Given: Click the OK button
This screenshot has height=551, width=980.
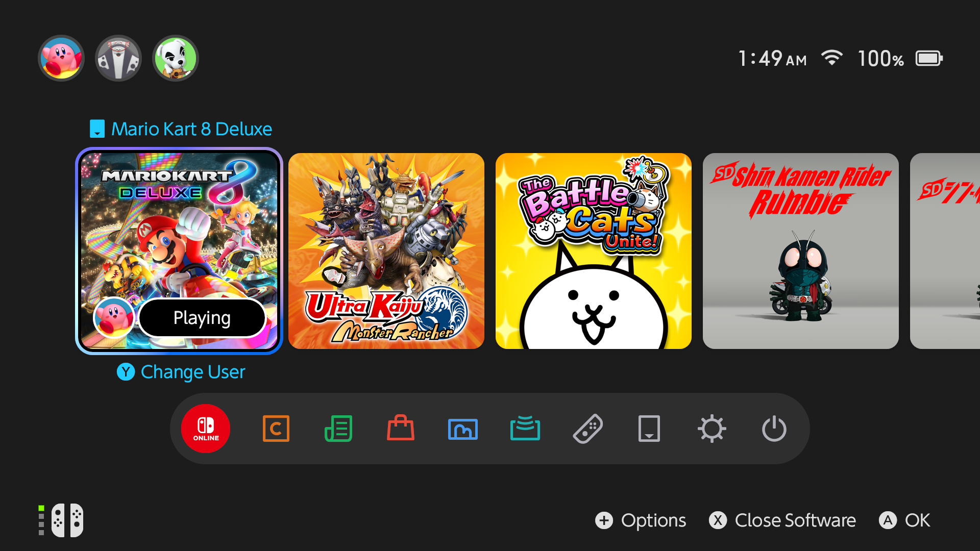Looking at the screenshot, I should click(904, 520).
